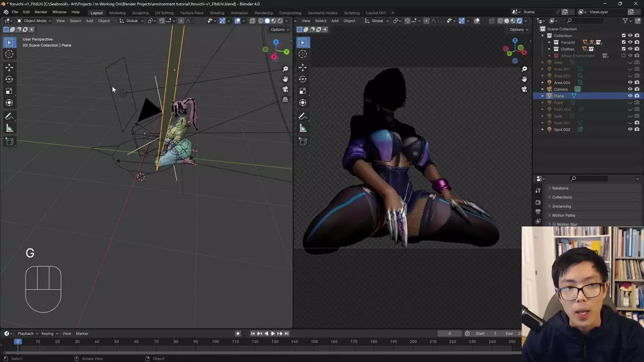644x362 pixels.
Task: Click the camera view icon in left viewport
Action: pos(285,89)
